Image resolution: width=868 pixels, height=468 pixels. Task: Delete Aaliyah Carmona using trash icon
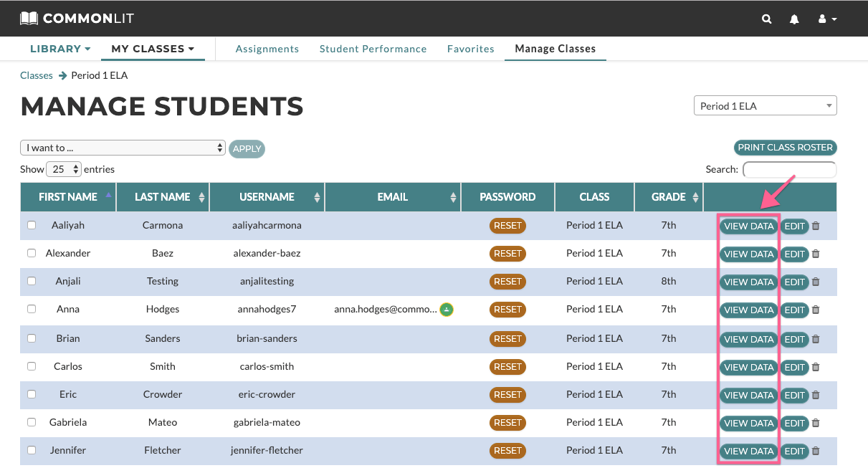816,226
